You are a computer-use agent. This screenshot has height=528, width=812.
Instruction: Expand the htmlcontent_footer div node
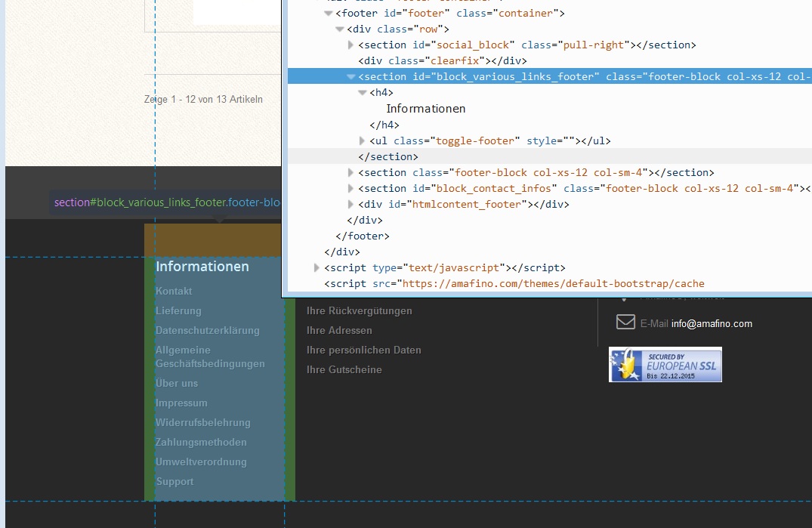[x=350, y=205]
